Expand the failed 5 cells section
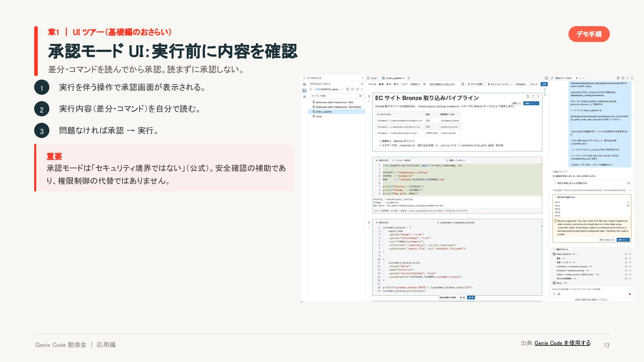The height and width of the screenshot is (362, 644). (555, 183)
